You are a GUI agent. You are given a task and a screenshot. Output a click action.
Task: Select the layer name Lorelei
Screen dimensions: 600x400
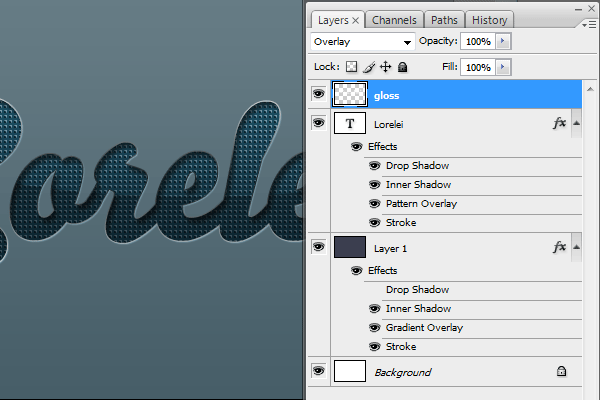point(388,124)
